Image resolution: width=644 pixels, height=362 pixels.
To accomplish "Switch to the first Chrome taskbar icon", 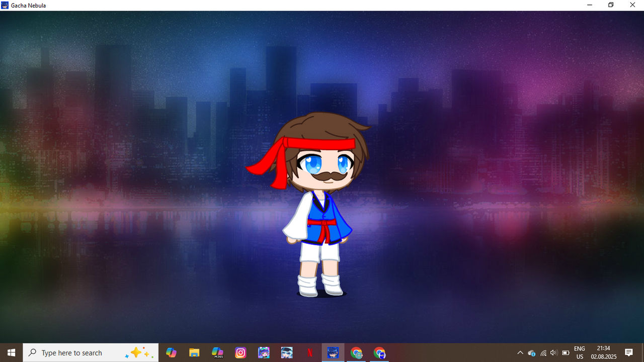I will coord(356,352).
